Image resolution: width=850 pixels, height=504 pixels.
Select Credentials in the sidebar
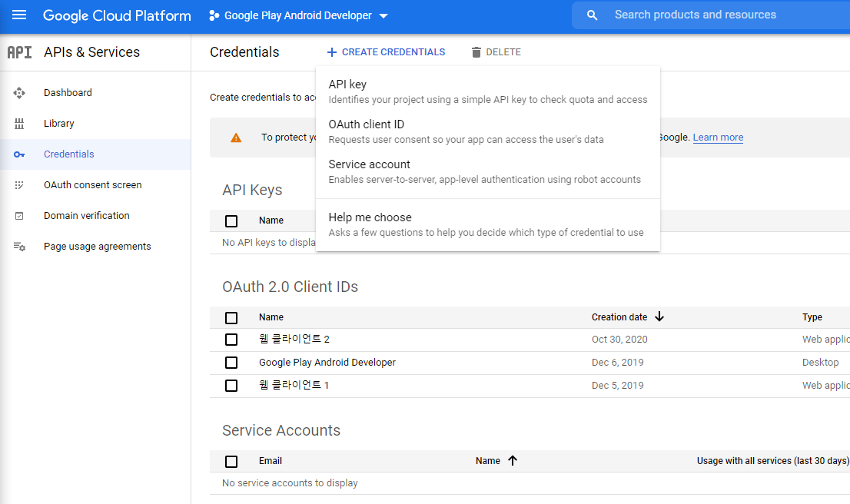(69, 154)
